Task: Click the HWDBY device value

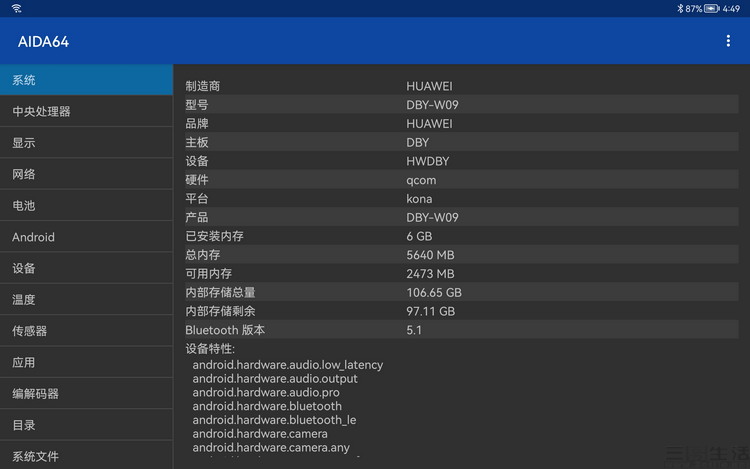Action: coord(428,161)
